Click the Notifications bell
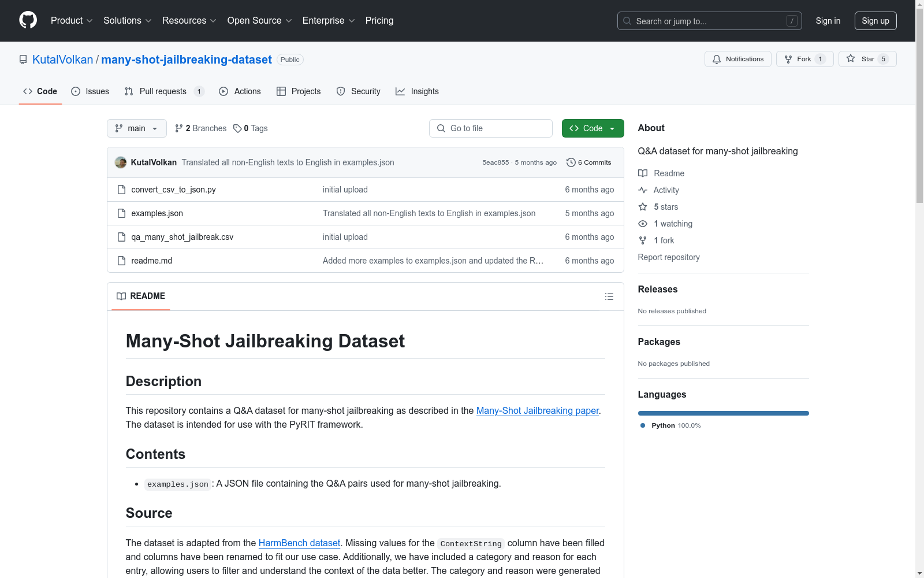This screenshot has height=578, width=924. point(717,59)
